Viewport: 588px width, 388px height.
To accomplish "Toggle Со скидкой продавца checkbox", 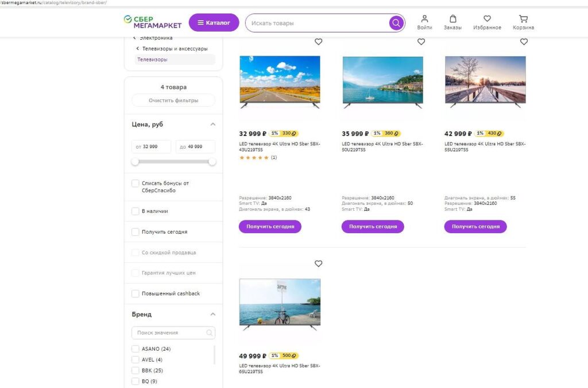I will 136,253.
